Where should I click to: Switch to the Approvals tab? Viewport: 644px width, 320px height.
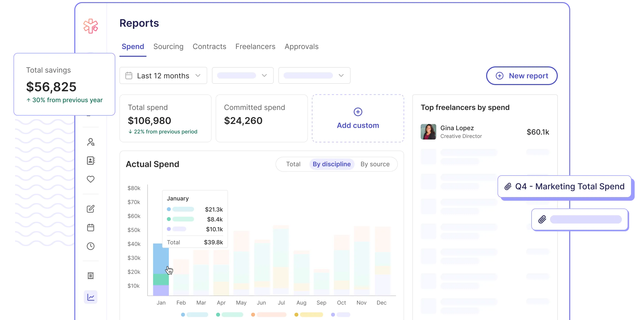point(301,46)
